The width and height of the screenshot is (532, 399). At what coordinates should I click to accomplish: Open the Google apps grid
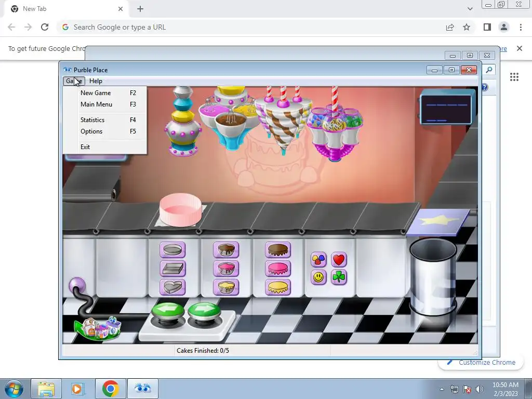514,77
